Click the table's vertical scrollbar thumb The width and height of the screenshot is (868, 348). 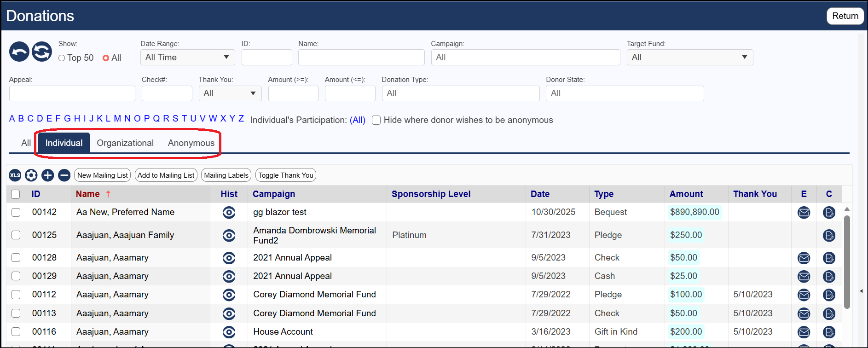click(x=847, y=261)
